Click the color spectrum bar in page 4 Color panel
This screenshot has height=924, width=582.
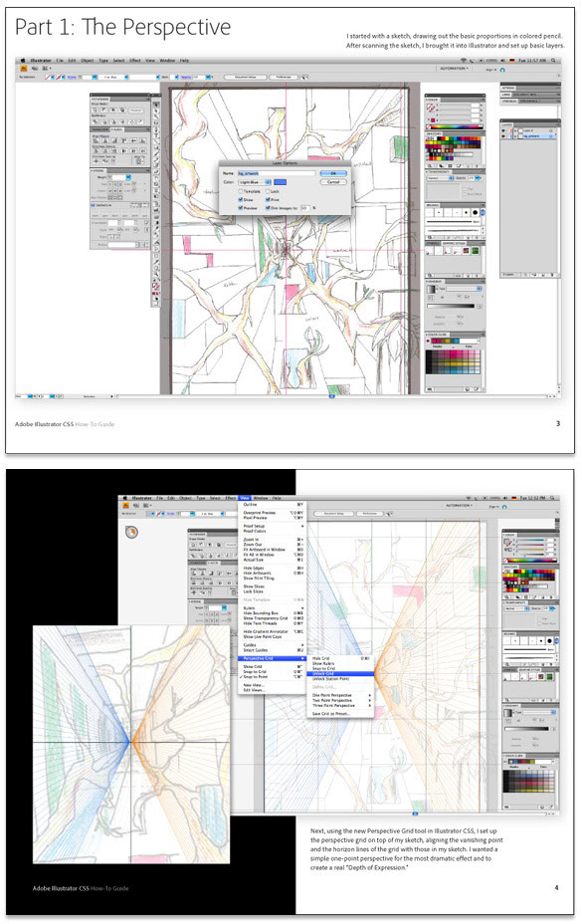[x=530, y=561]
